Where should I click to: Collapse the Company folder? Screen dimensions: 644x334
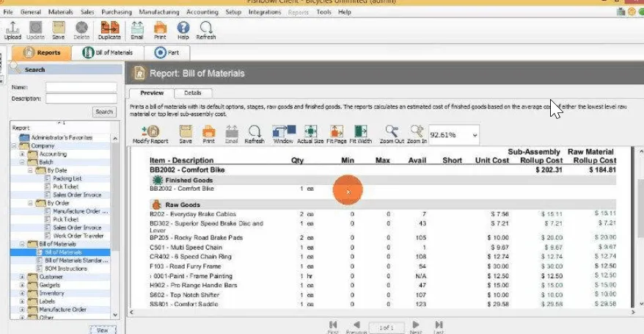[14, 146]
